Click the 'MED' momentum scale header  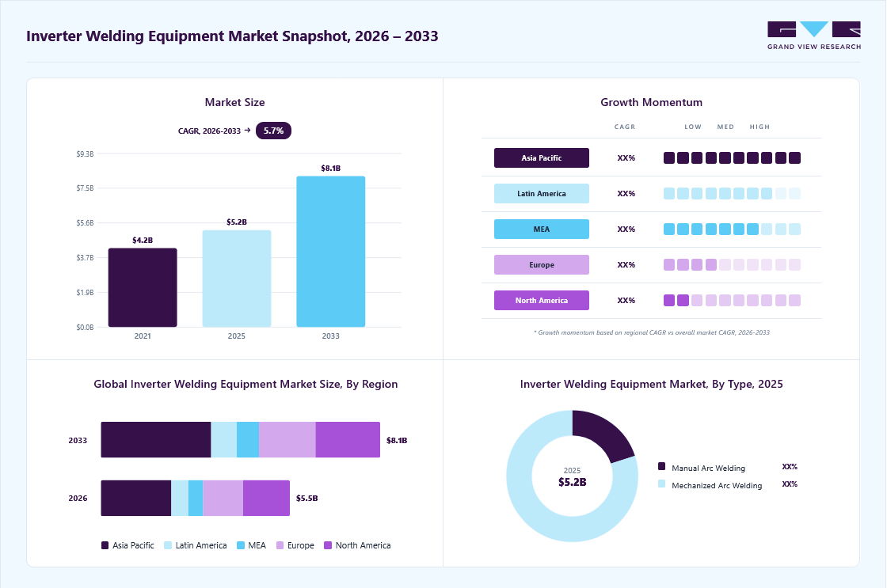725,127
